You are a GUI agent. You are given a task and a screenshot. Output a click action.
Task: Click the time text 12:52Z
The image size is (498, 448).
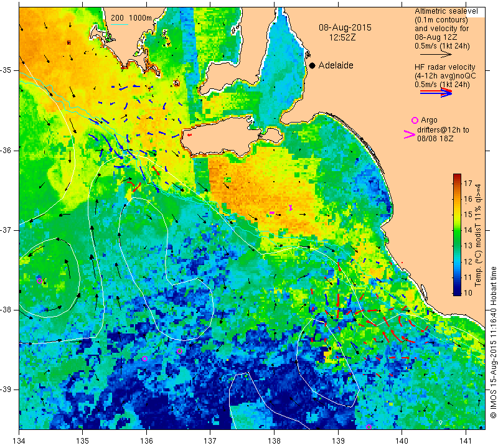[342, 37]
